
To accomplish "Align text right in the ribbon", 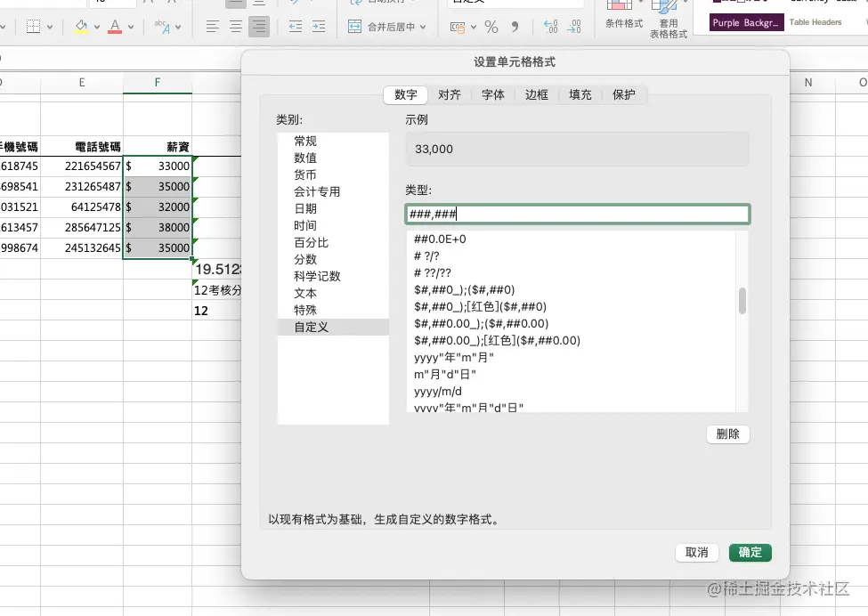I will pos(258,27).
